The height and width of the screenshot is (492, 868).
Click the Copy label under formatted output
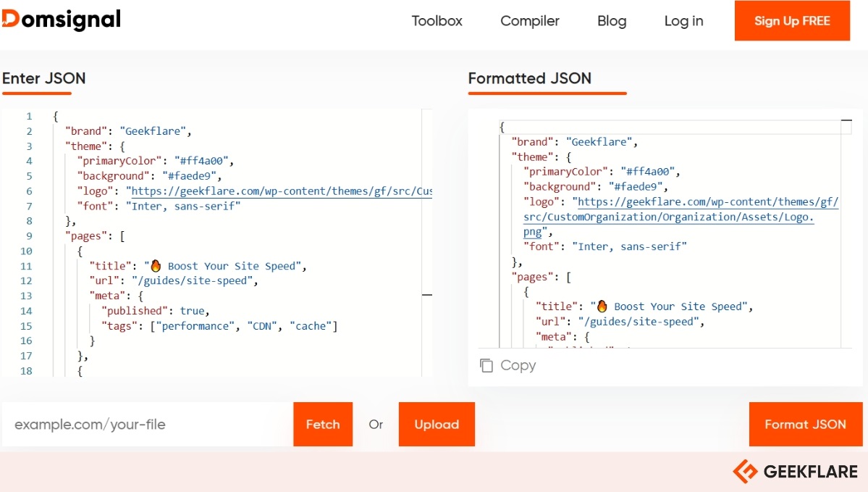(518, 365)
